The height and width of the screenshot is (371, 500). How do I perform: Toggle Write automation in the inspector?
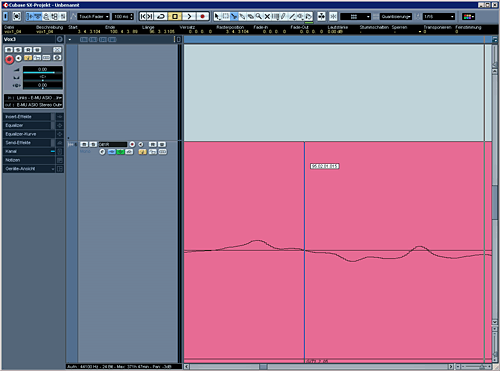37,50
